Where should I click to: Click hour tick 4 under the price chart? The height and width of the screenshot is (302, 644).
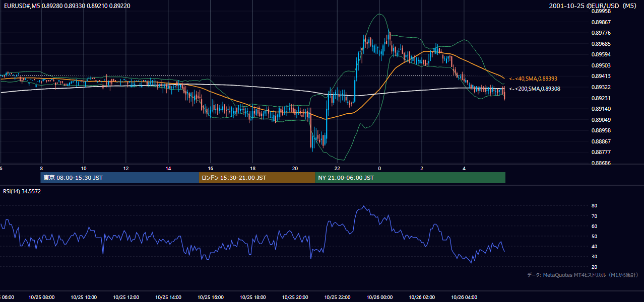coord(464,169)
